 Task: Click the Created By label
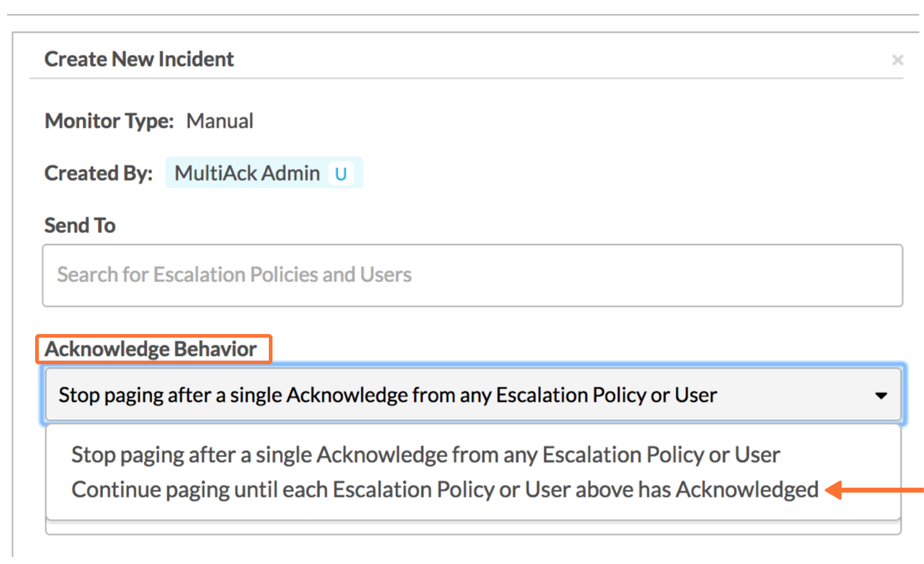point(99,173)
